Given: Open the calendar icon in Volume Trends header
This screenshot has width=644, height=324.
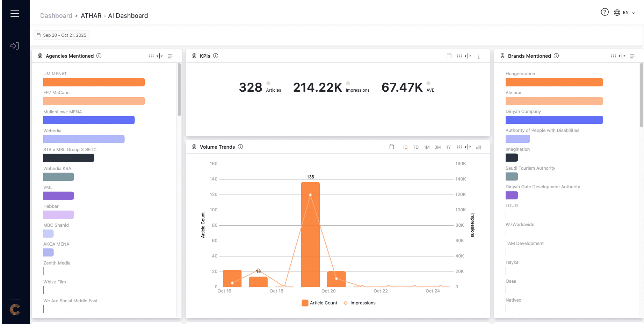Looking at the screenshot, I should click(x=392, y=147).
